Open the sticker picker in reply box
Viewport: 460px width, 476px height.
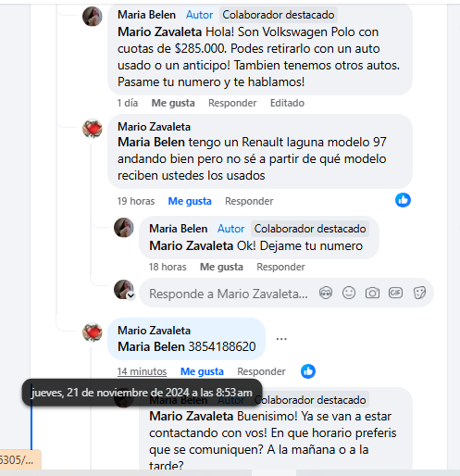click(x=419, y=293)
